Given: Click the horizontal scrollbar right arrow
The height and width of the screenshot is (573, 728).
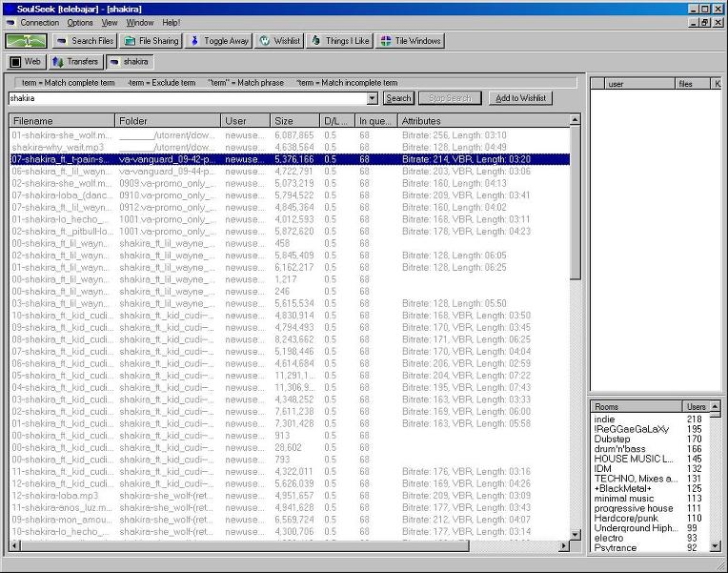Looking at the screenshot, I should point(564,545).
